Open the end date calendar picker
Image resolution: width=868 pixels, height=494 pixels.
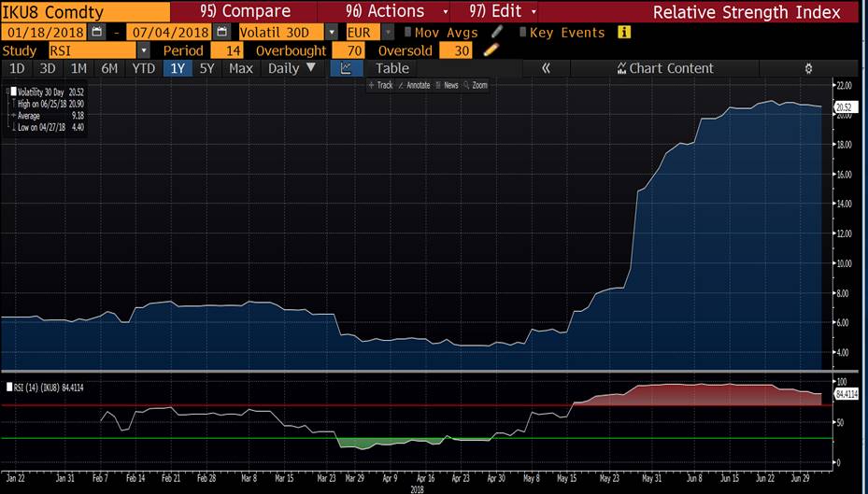222,32
